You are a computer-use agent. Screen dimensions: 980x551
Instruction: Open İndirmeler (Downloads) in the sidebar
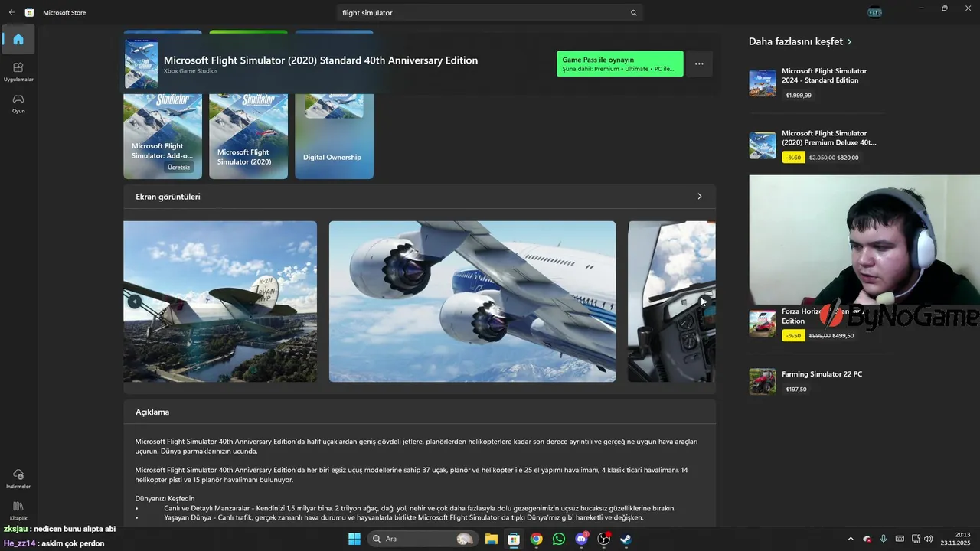[x=18, y=479]
